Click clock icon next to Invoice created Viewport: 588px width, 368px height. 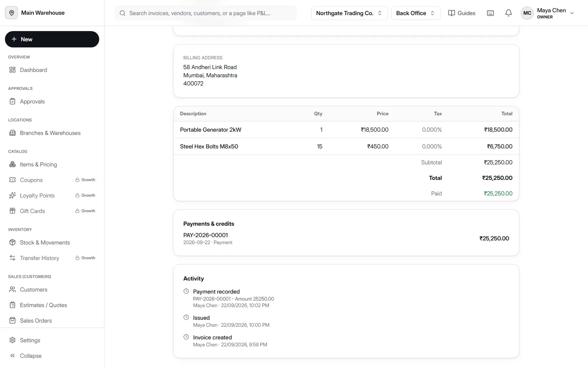(x=186, y=337)
